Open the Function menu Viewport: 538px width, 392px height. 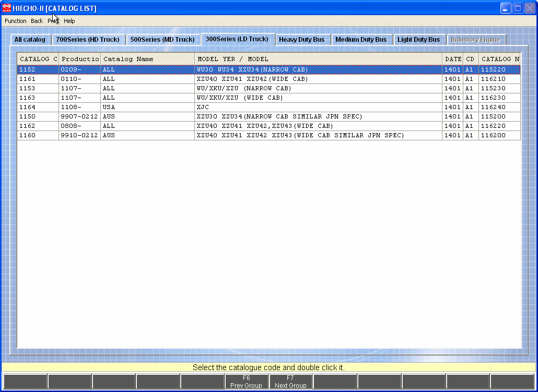click(16, 21)
